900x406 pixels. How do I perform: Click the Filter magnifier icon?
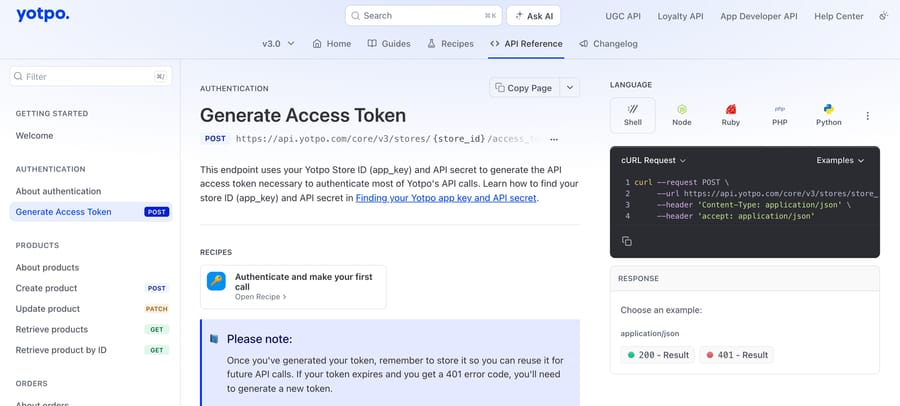(18, 76)
